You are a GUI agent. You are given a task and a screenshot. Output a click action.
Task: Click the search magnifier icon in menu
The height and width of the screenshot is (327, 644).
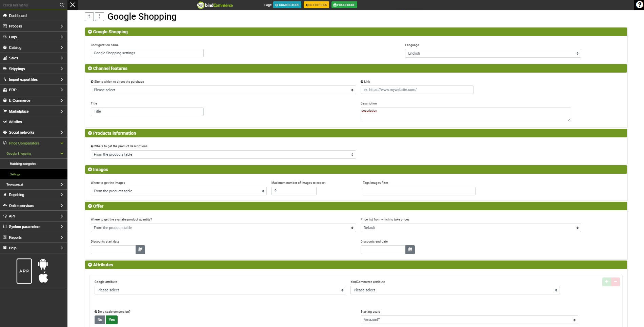pos(62,5)
